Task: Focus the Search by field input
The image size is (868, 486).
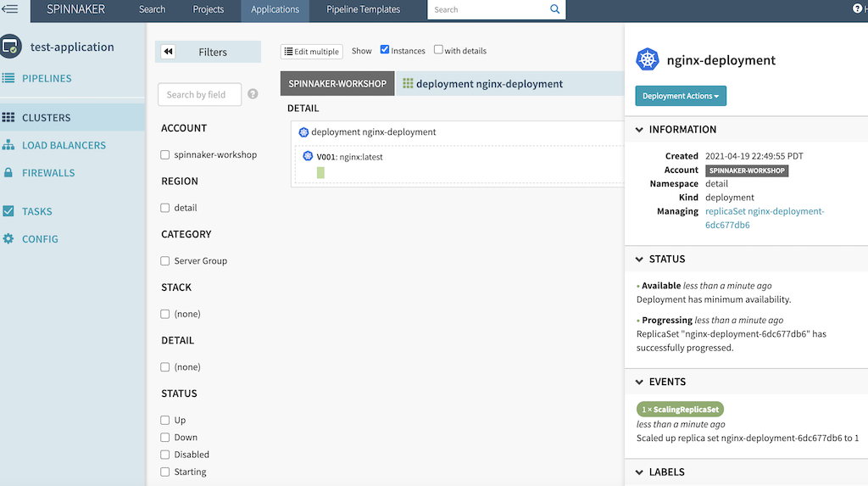Action: point(200,94)
